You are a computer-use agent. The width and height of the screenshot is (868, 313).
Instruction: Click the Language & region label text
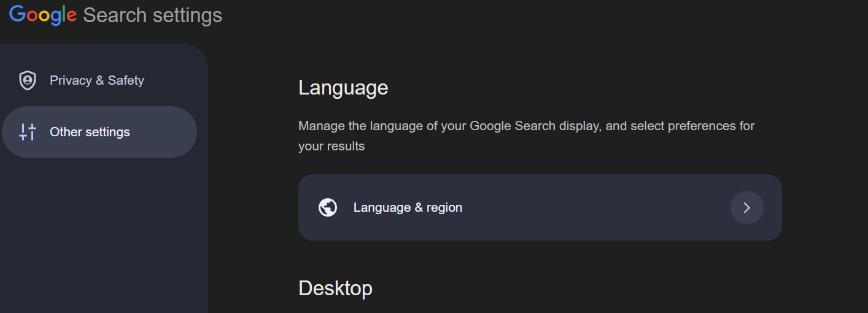(x=408, y=207)
